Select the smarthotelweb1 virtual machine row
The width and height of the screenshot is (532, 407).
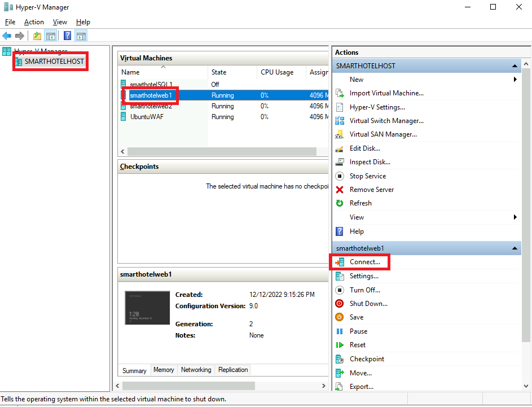(224, 95)
